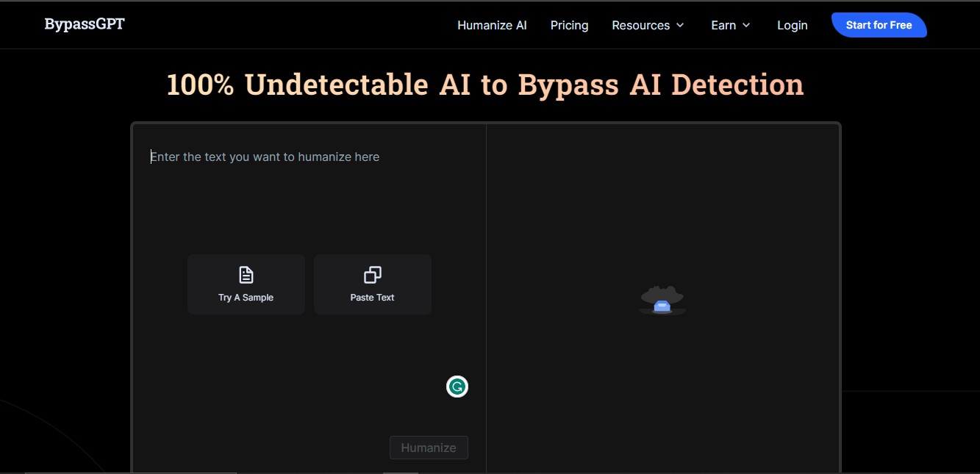Expand the Earn dropdown chevron
This screenshot has width=980, height=474.
[746, 26]
